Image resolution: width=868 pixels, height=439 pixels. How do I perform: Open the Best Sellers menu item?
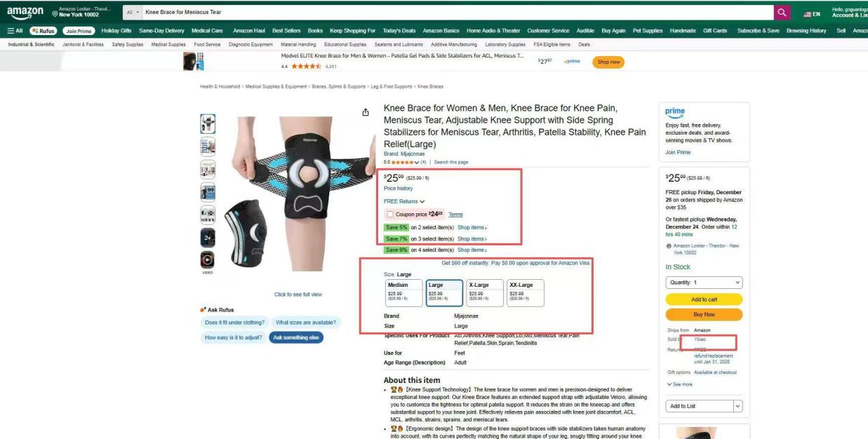(286, 31)
